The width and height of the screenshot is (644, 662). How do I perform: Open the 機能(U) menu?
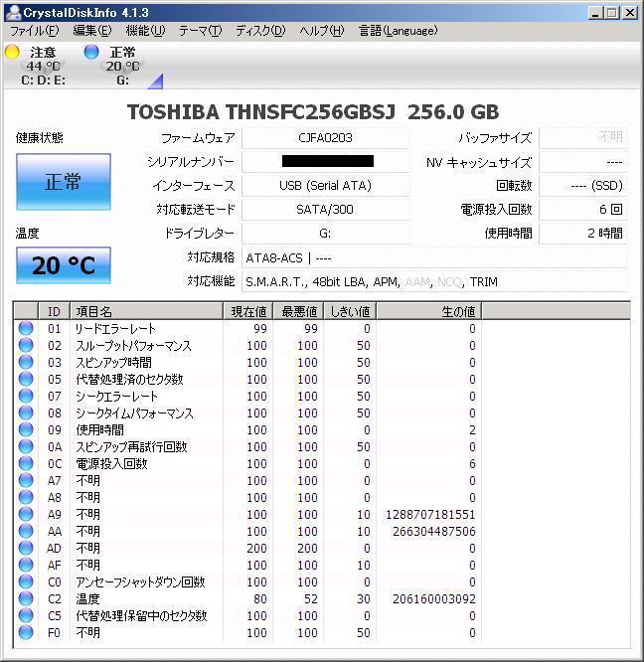(145, 31)
